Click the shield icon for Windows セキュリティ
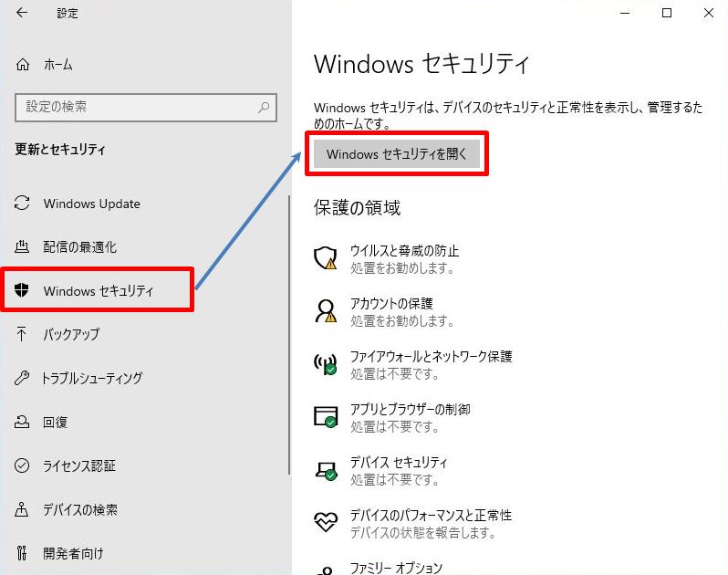 pyautogui.click(x=21, y=290)
